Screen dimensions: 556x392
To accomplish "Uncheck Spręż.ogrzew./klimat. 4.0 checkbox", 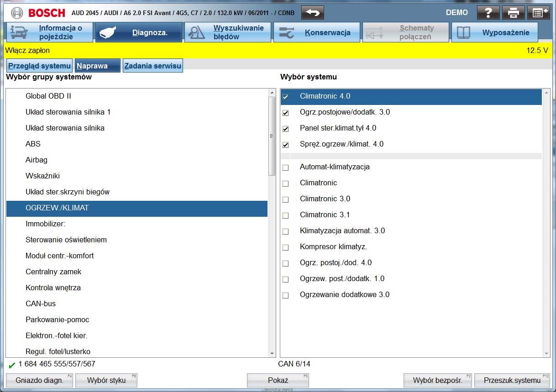I will 285,145.
